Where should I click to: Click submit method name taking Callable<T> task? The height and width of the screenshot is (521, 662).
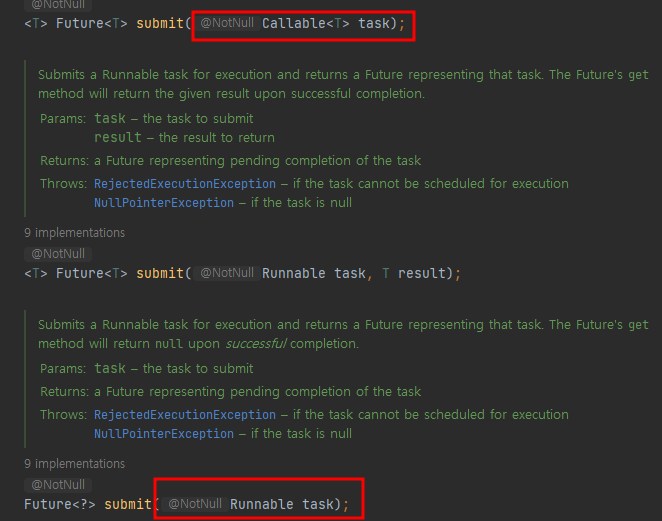[x=160, y=23]
